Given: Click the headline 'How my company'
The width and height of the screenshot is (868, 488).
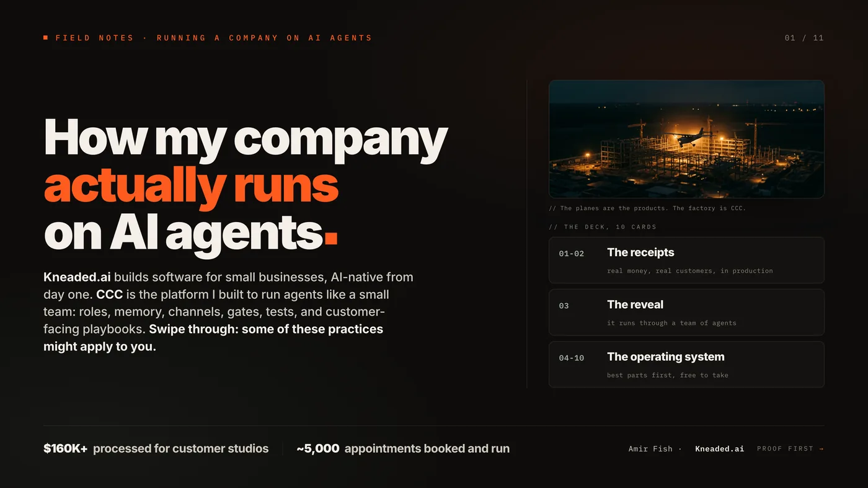Looking at the screenshot, I should tap(246, 139).
